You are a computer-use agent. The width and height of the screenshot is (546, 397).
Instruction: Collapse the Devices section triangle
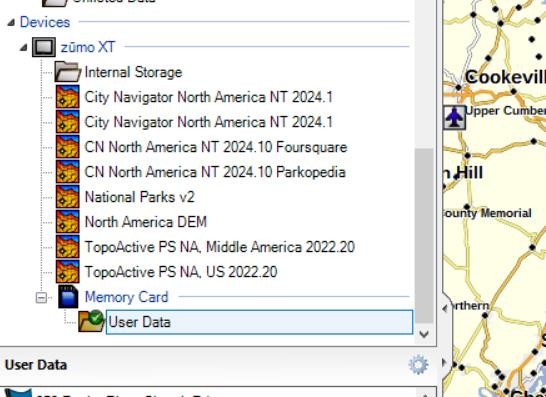point(11,23)
